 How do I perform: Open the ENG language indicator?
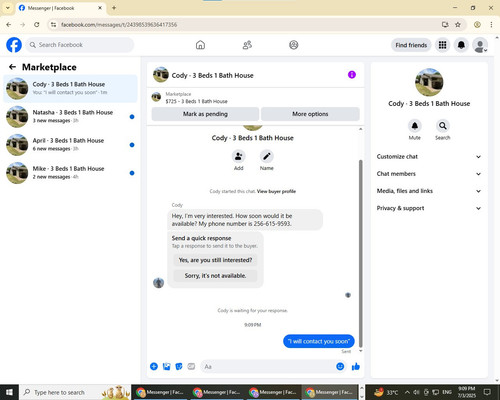click(447, 392)
